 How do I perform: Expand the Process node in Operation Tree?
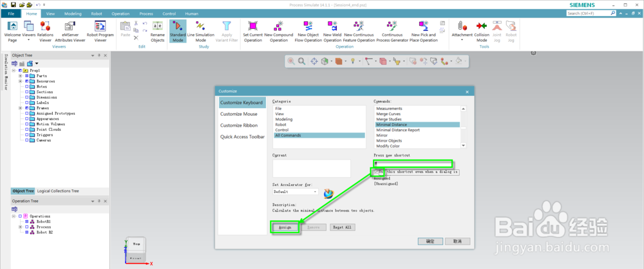[x=20, y=227]
